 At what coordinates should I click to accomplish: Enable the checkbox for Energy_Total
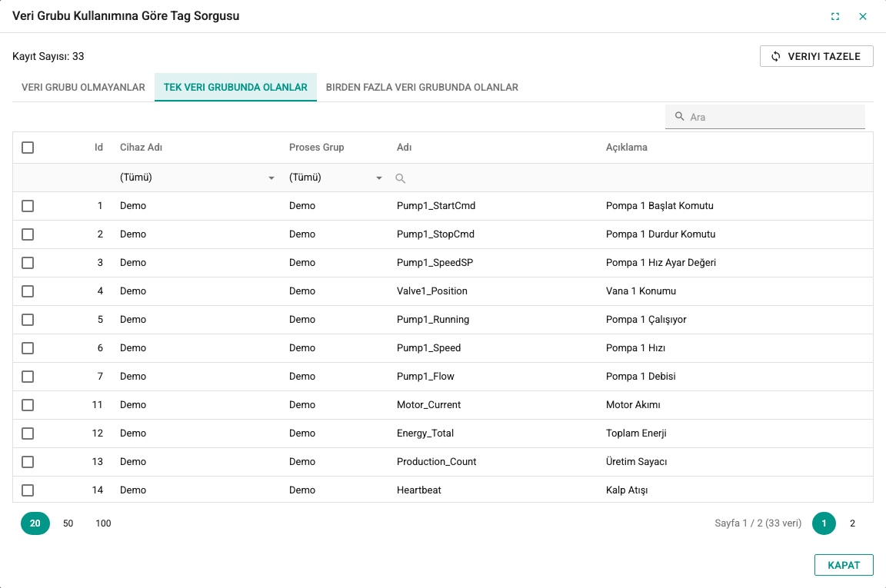[28, 434]
